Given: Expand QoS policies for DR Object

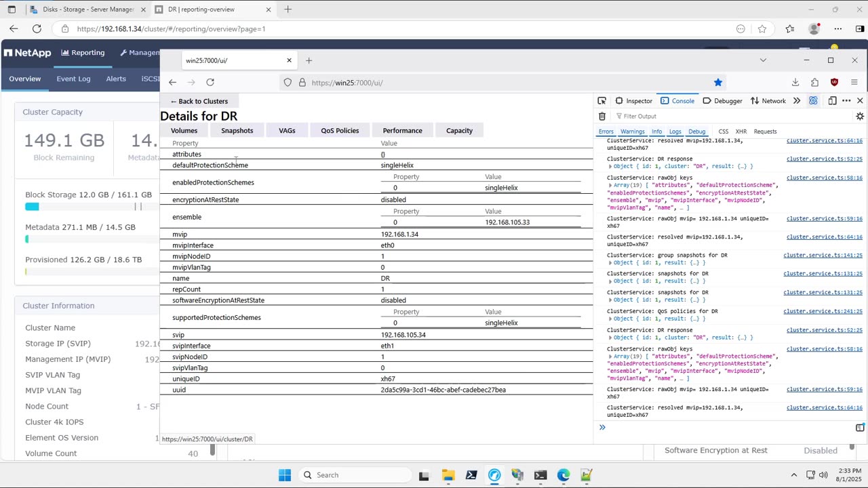Looking at the screenshot, I should [610, 319].
